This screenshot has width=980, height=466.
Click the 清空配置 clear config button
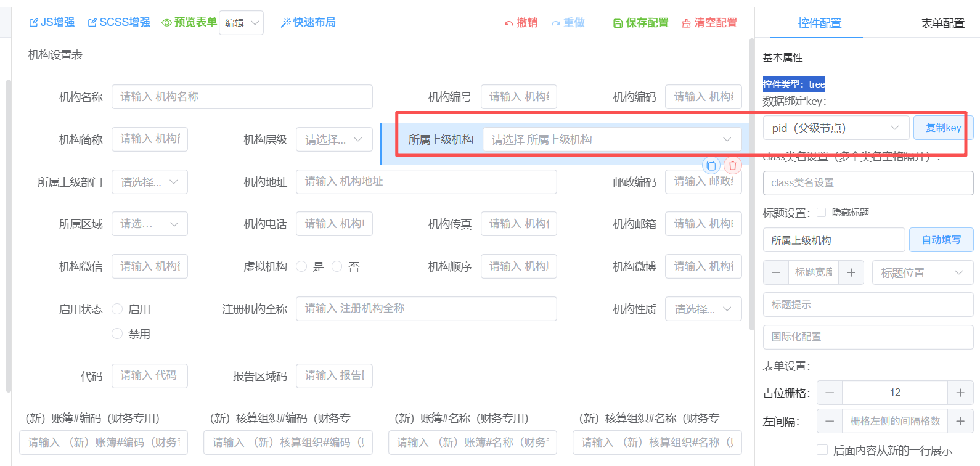click(709, 23)
